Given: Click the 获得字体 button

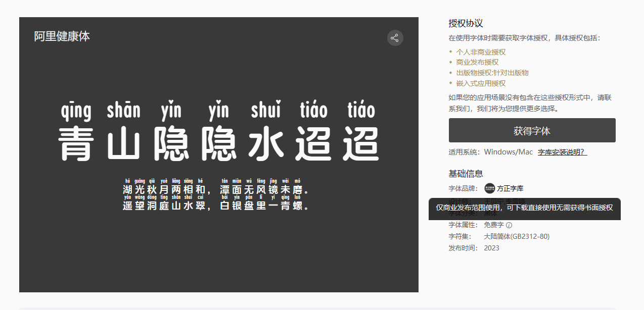Looking at the screenshot, I should click(x=532, y=130).
